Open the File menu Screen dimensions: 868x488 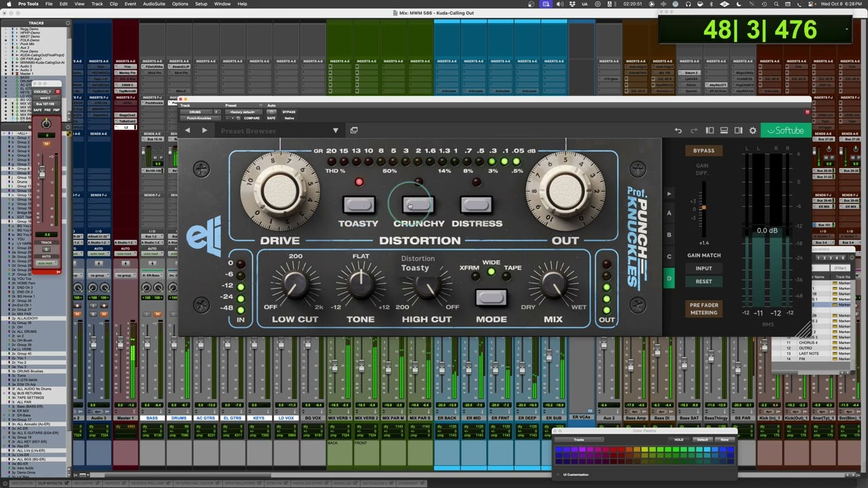pos(49,4)
